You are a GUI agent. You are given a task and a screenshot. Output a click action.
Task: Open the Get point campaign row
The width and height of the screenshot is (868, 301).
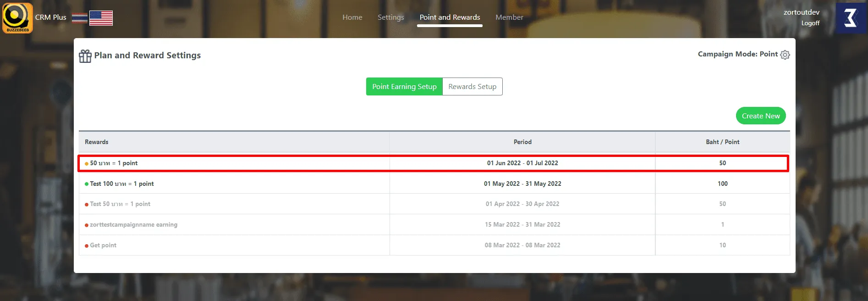[x=103, y=245]
